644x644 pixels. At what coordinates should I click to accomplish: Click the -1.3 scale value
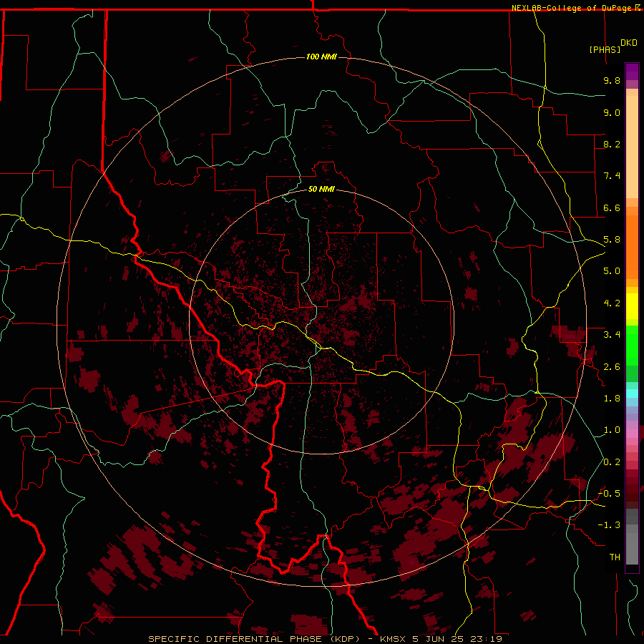[x=609, y=525]
